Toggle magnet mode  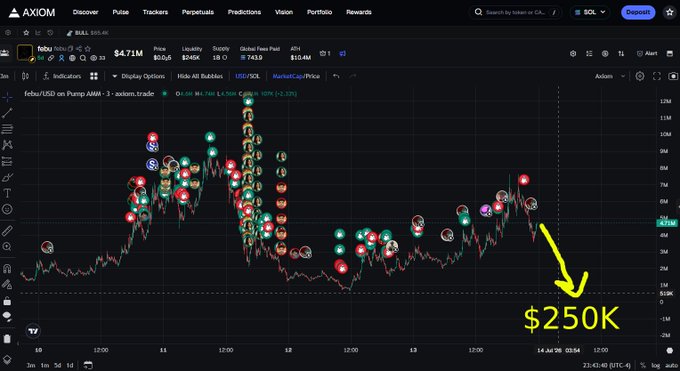(x=7, y=268)
